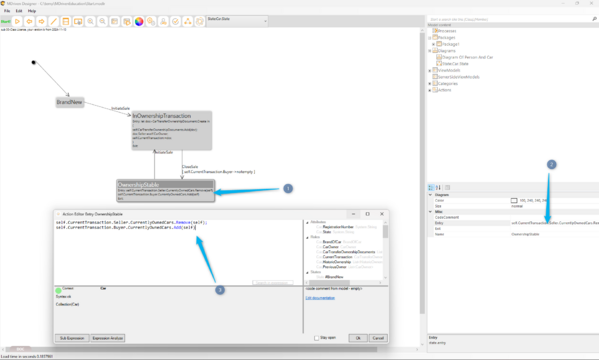Screen dimensions: 599x360
Task: Click the zoom in magnifier icon
Action: coord(90,21)
